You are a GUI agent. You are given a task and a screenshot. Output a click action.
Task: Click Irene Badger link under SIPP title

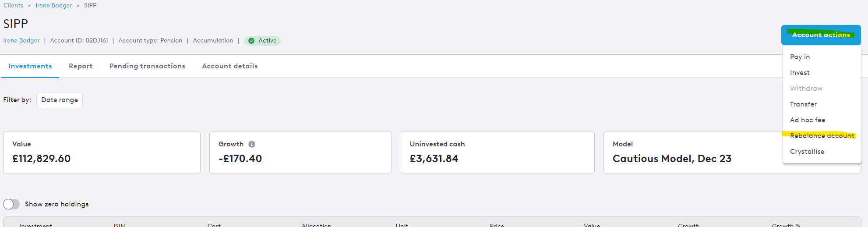[21, 41]
